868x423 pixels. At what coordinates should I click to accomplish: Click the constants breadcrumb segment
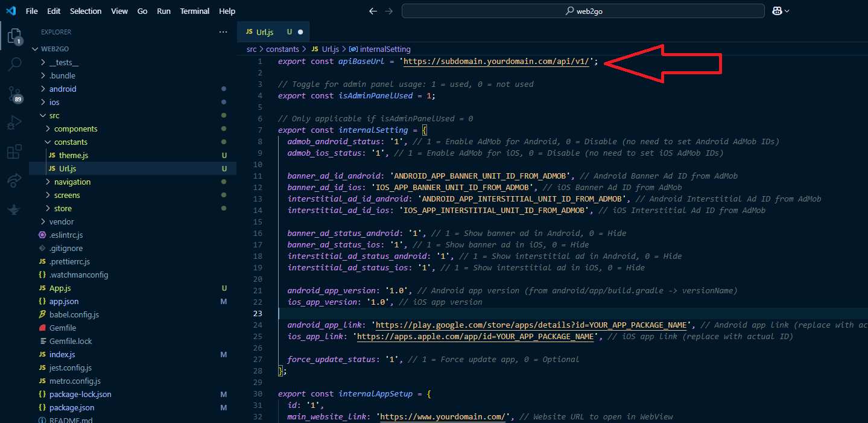coord(282,49)
